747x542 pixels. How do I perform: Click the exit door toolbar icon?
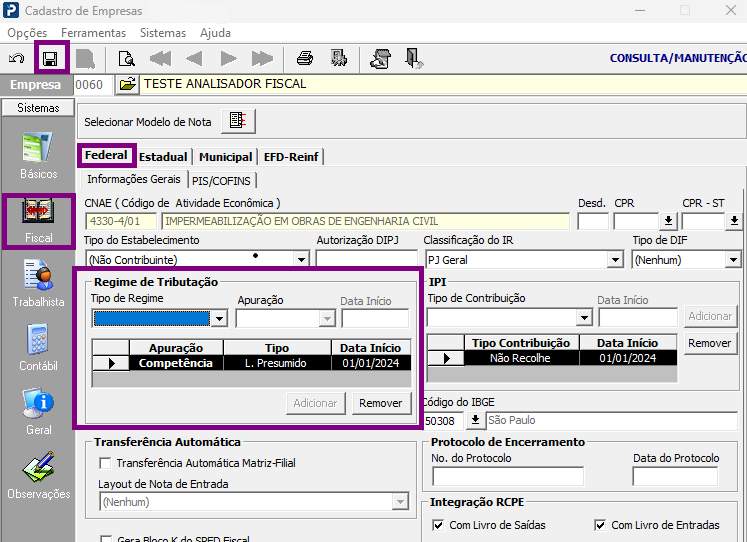point(413,59)
